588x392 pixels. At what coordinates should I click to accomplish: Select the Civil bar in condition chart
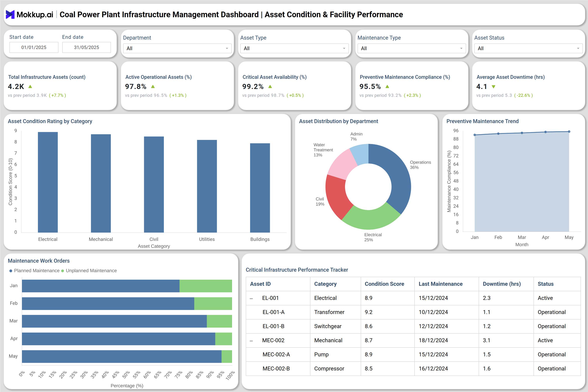tap(154, 184)
